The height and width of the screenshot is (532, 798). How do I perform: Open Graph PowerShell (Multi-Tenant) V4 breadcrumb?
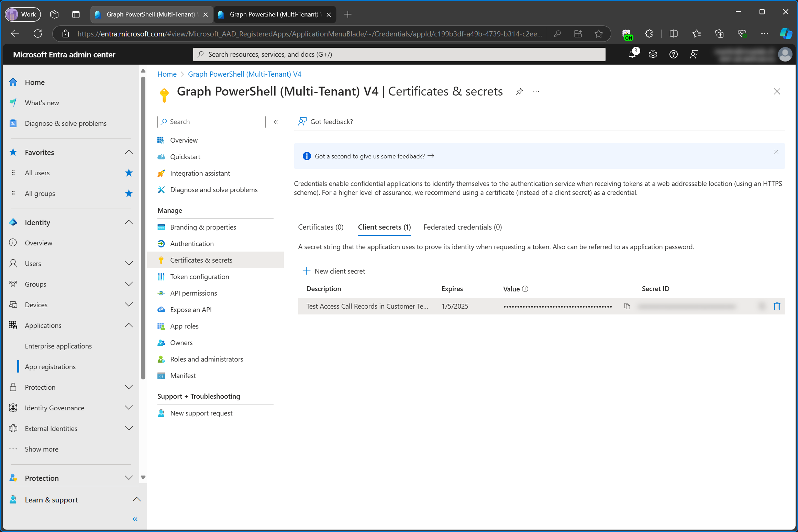pyautogui.click(x=245, y=74)
